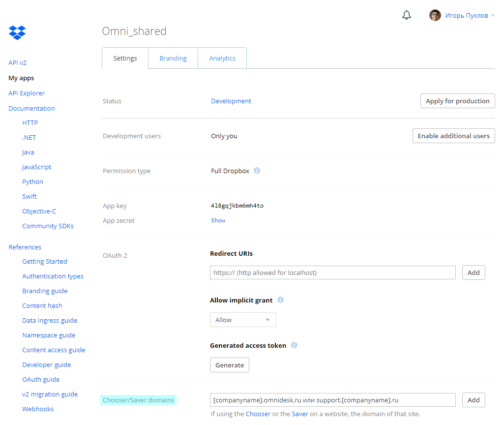This screenshot has height=425, width=504.
Task: Open the Chooser link
Action: 258,414
